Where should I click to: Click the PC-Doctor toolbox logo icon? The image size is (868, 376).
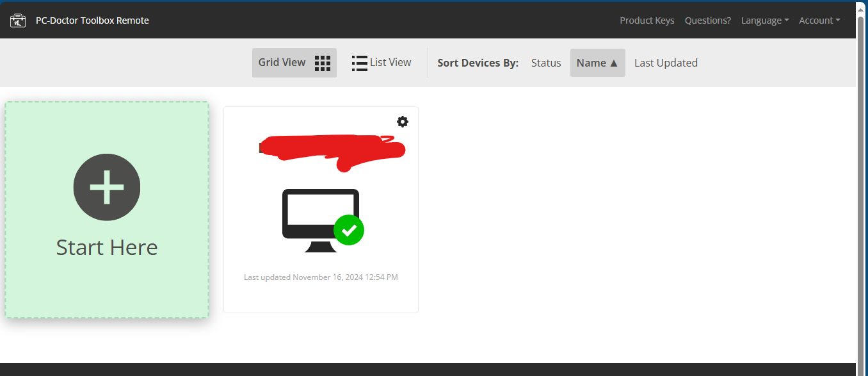coord(18,20)
